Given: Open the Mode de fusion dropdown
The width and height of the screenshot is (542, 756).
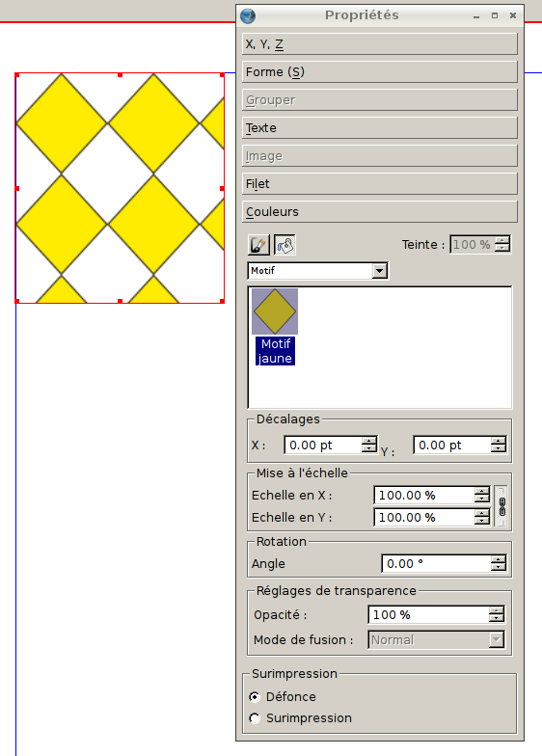Looking at the screenshot, I should tap(436, 640).
